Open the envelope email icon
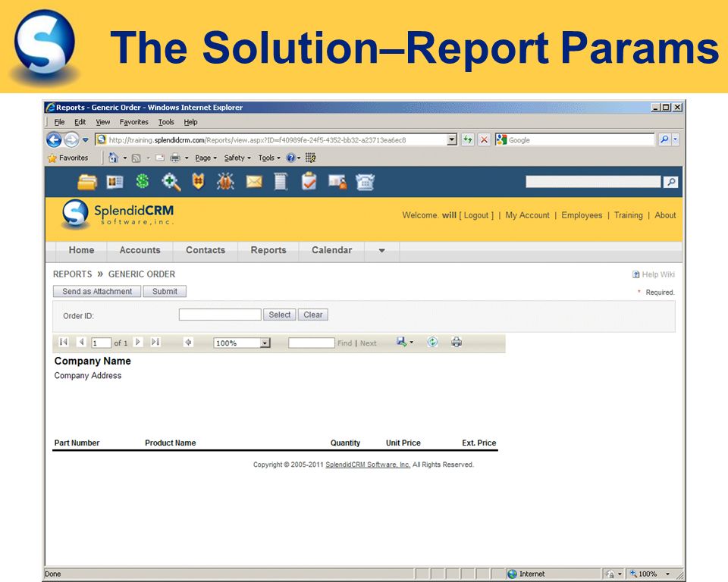728x582 pixels. click(254, 181)
